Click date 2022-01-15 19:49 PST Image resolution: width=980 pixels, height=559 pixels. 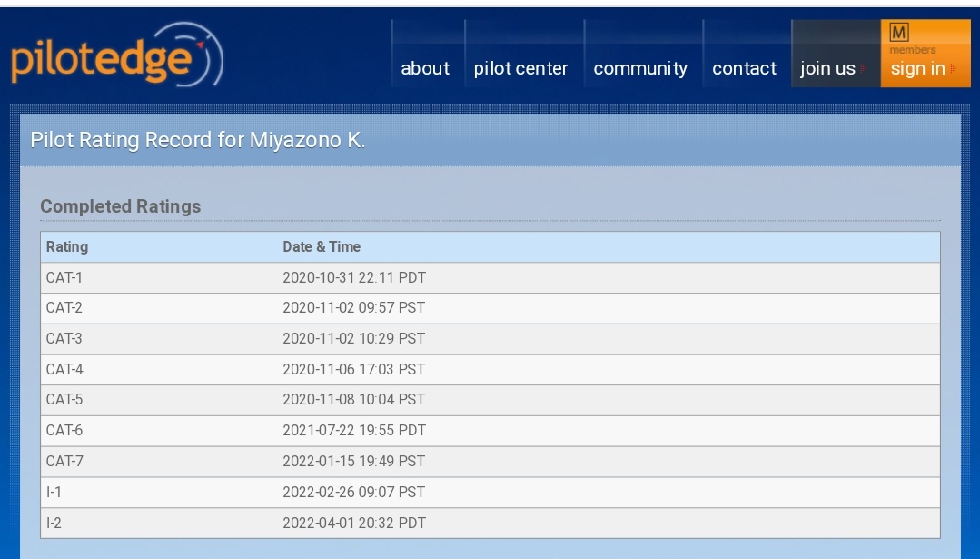point(353,461)
